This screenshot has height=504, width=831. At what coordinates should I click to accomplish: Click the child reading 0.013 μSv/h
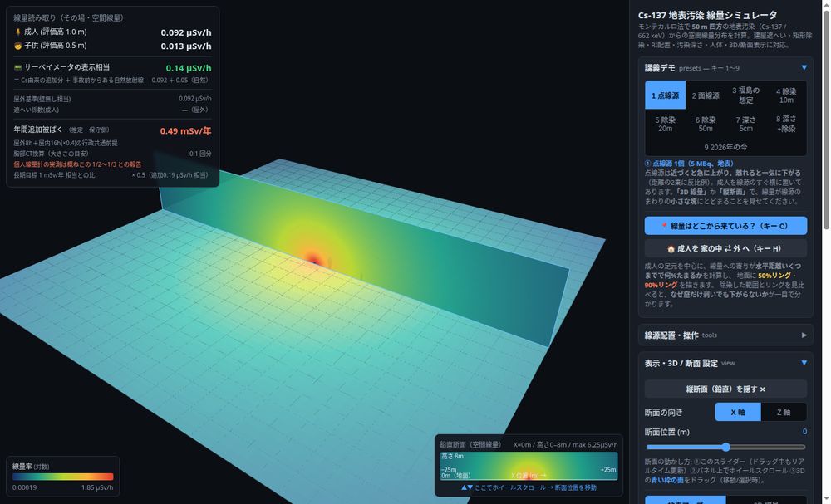pos(186,46)
